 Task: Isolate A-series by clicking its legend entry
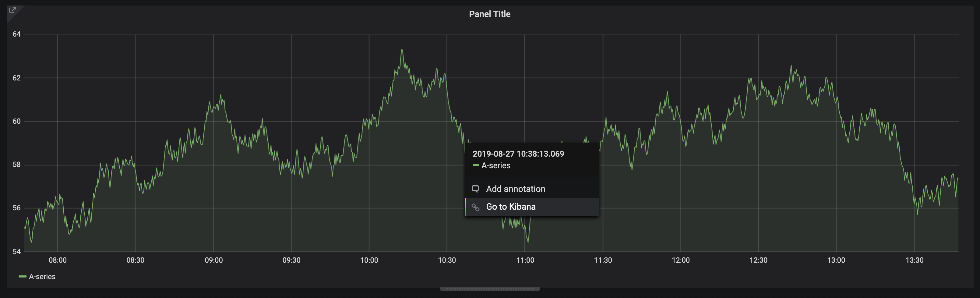(x=42, y=276)
